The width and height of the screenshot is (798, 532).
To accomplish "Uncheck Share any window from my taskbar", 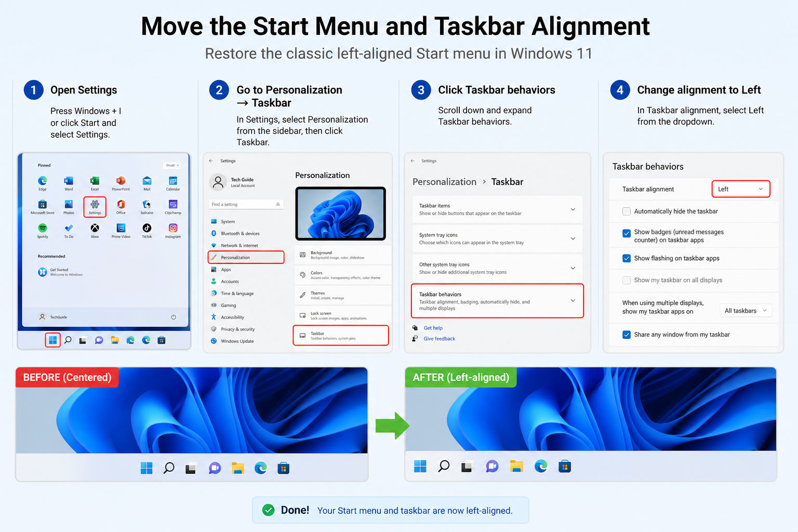I will click(x=627, y=335).
